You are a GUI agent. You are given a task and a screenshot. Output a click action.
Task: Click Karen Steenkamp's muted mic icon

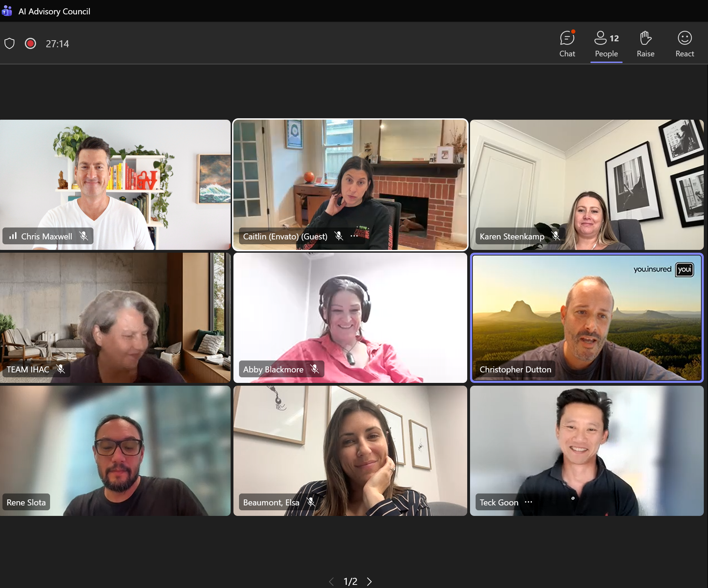[x=556, y=236]
